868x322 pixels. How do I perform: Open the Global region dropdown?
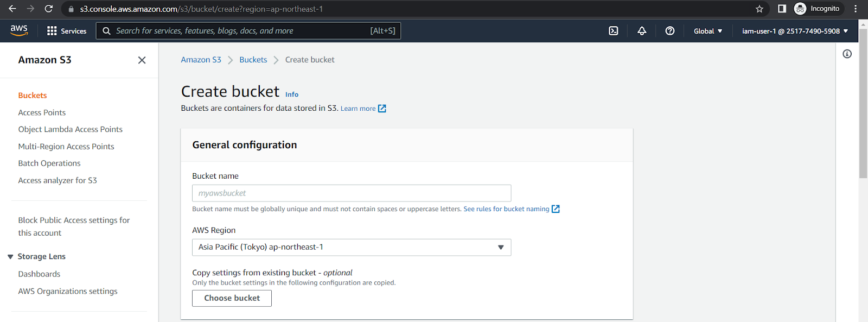pos(708,31)
